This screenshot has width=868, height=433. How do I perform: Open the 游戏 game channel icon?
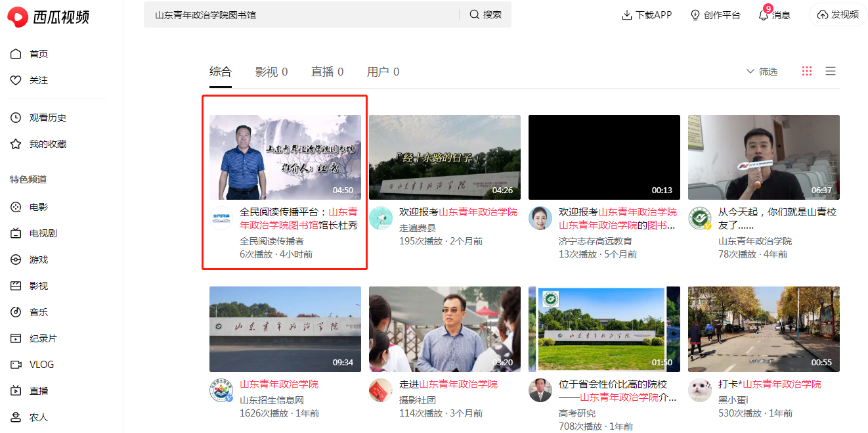point(16,260)
